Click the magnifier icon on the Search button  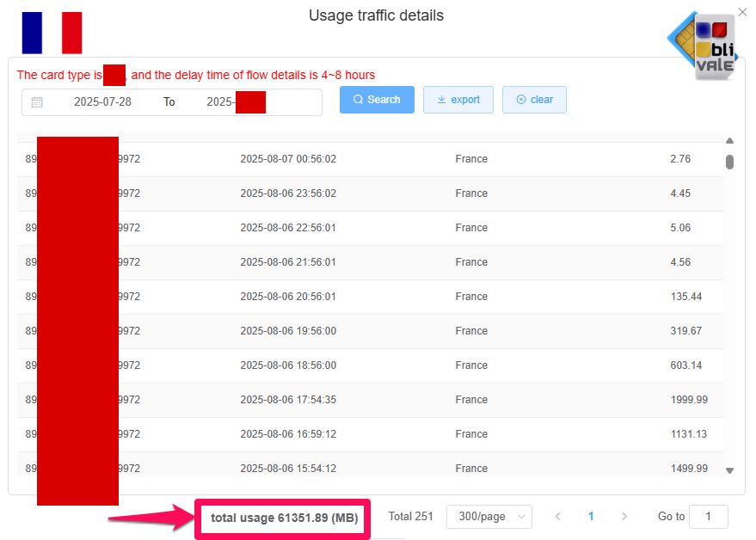(360, 99)
